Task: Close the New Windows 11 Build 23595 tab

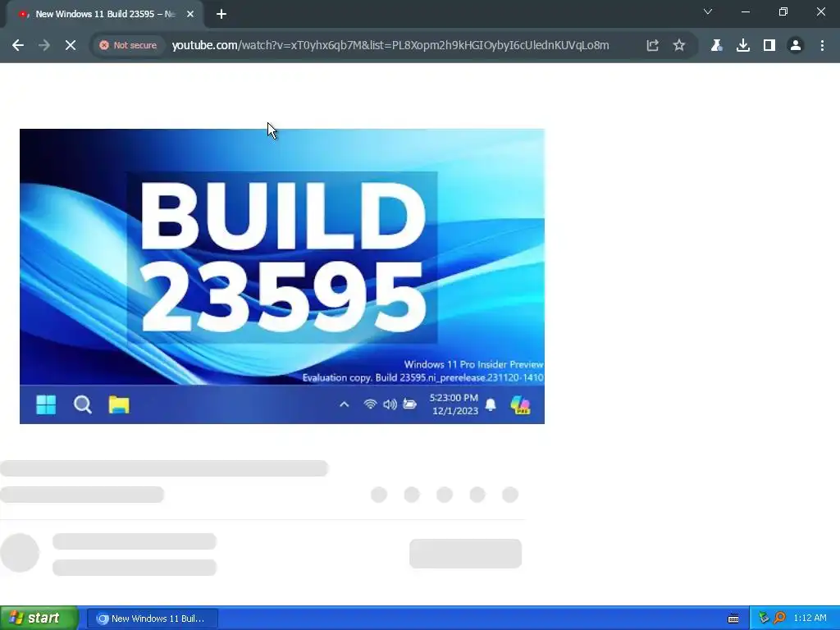Action: coord(190,14)
